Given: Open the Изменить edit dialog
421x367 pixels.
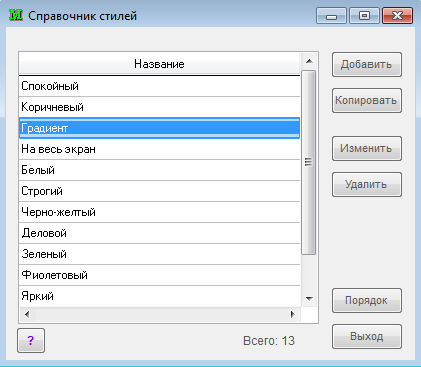Looking at the screenshot, I should tap(367, 148).
